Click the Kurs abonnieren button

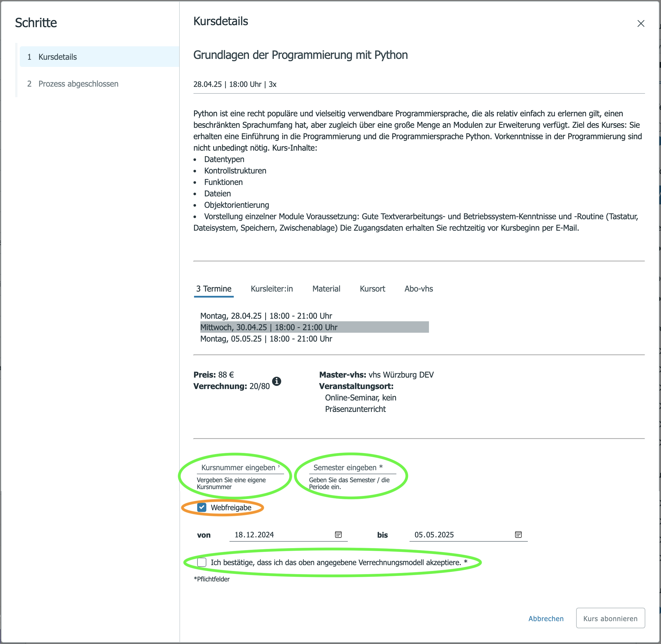pyautogui.click(x=610, y=618)
